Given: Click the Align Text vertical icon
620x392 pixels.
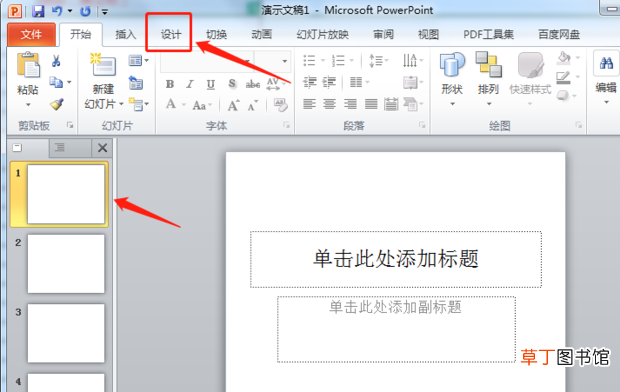Looking at the screenshot, I should pos(410,83).
